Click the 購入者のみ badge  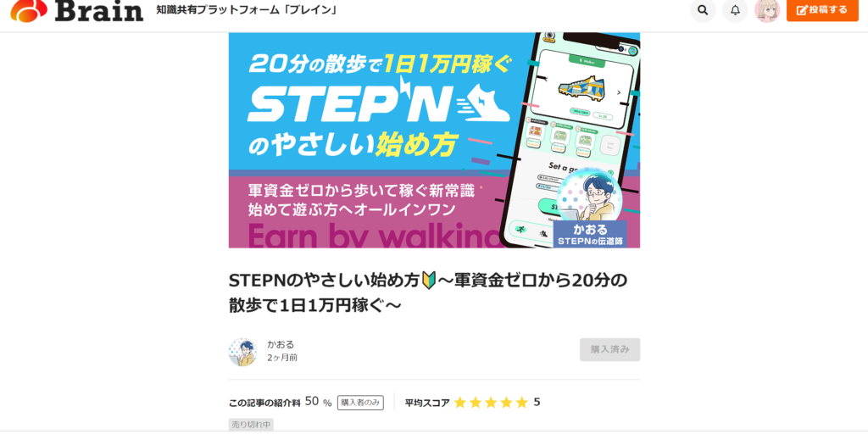(360, 403)
